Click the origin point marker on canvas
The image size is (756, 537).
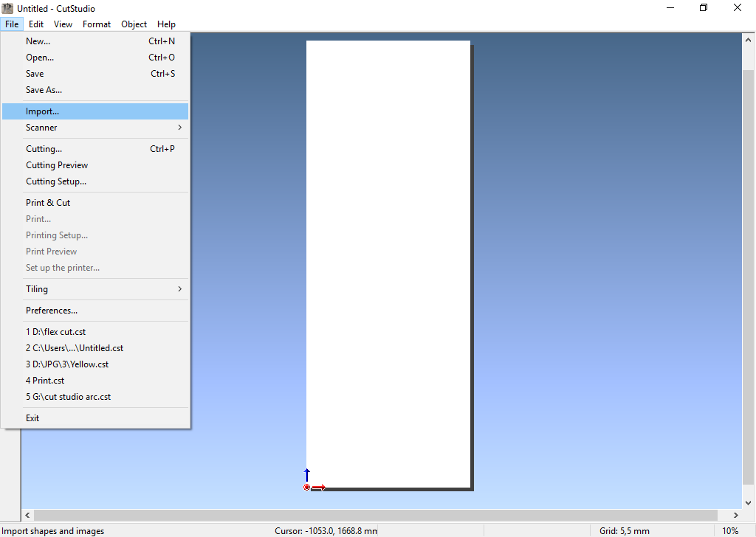[306, 488]
